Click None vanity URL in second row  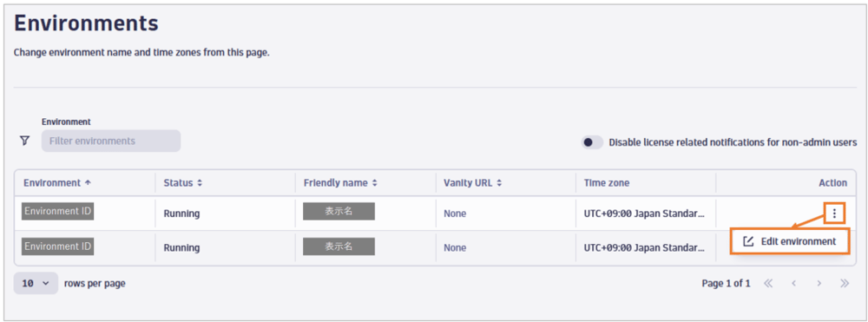[x=455, y=248]
